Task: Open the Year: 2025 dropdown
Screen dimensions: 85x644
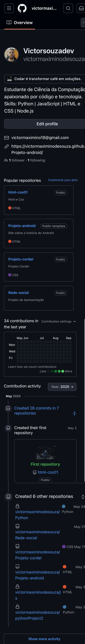Action: coord(62,387)
